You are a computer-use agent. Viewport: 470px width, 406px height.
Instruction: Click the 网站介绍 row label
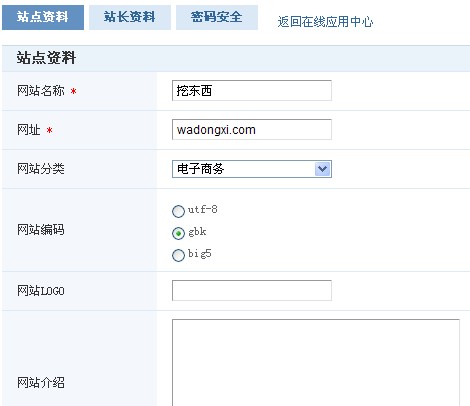pyautogui.click(x=41, y=382)
